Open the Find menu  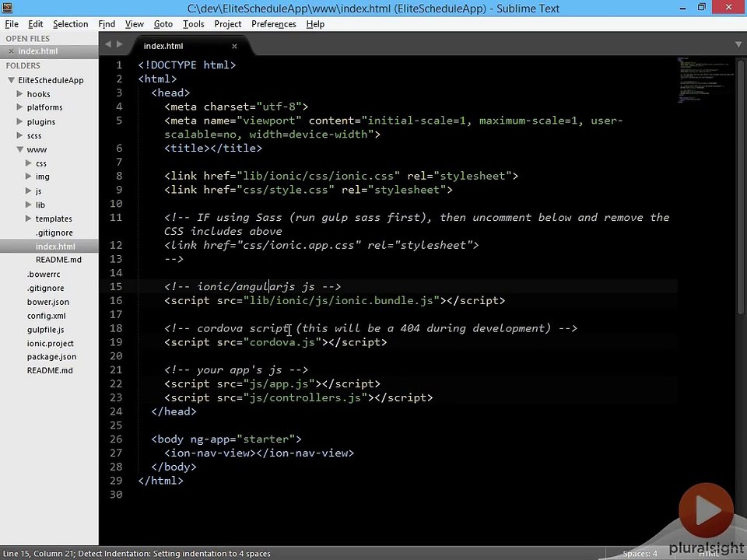(x=107, y=24)
